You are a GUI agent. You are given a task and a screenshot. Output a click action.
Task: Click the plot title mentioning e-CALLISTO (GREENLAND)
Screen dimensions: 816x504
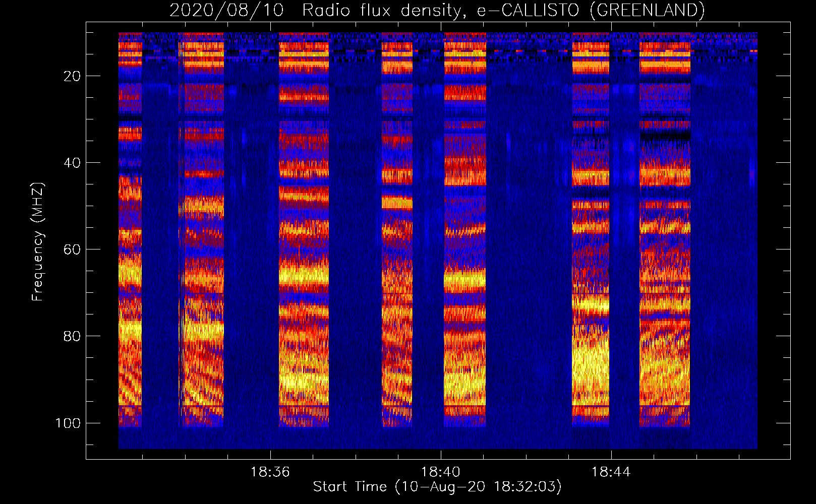[x=437, y=10]
